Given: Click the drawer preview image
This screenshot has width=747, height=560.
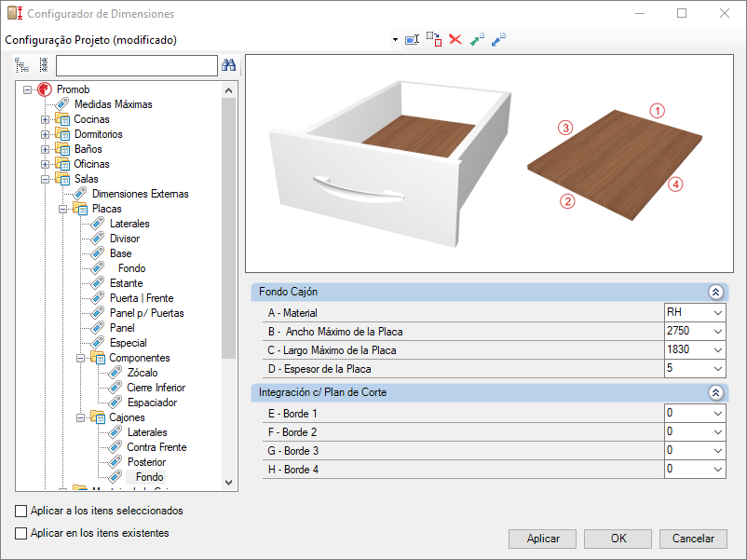Looking at the screenshot, I should click(x=390, y=163).
